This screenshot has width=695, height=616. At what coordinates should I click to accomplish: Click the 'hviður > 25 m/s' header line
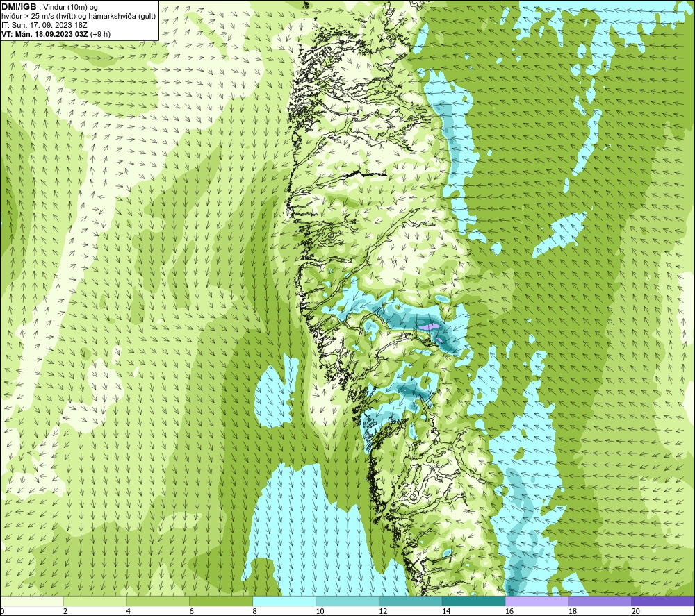pyautogui.click(x=79, y=17)
